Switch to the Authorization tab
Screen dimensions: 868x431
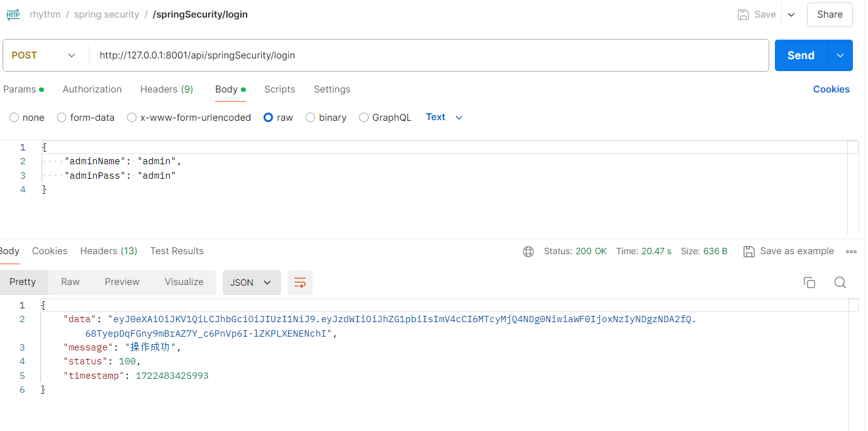[92, 89]
